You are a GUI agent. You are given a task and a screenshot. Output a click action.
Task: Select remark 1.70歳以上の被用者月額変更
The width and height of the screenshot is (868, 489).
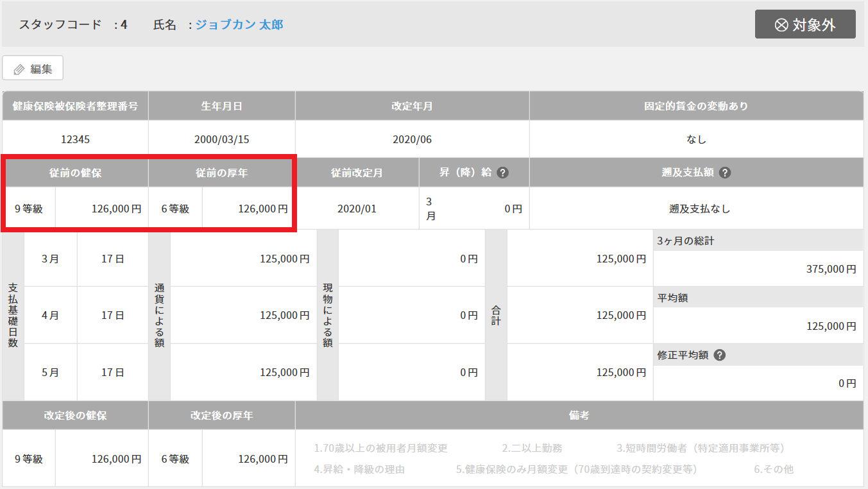pos(380,448)
